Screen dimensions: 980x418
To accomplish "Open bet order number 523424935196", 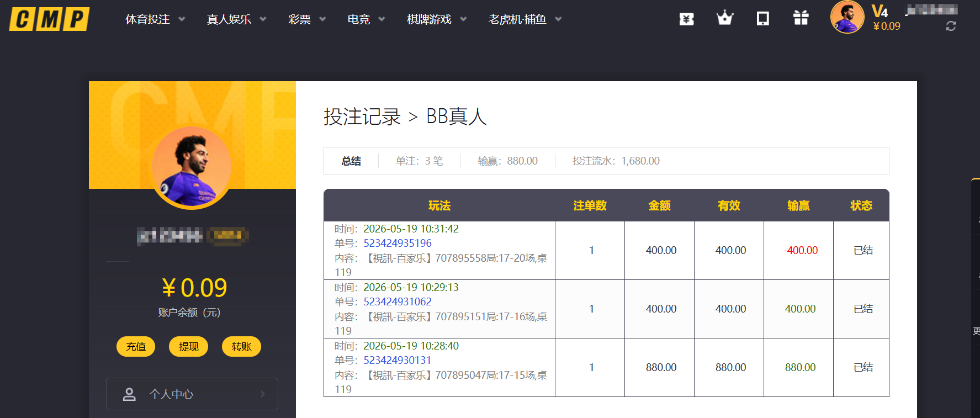I will [398, 243].
